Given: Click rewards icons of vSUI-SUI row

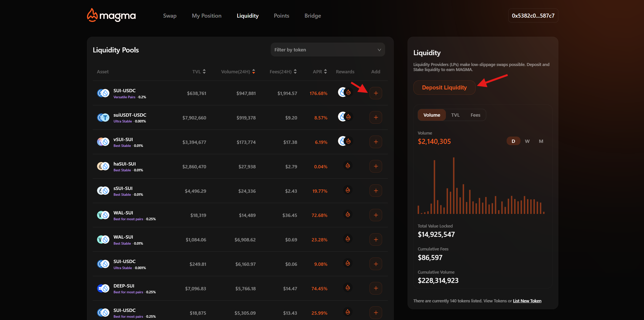Looking at the screenshot, I should coord(345,141).
